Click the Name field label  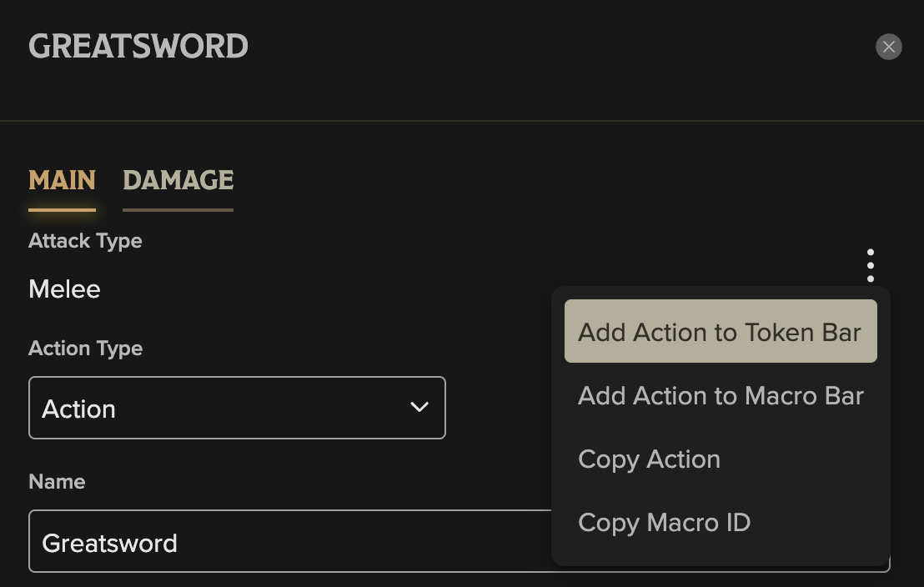(57, 481)
